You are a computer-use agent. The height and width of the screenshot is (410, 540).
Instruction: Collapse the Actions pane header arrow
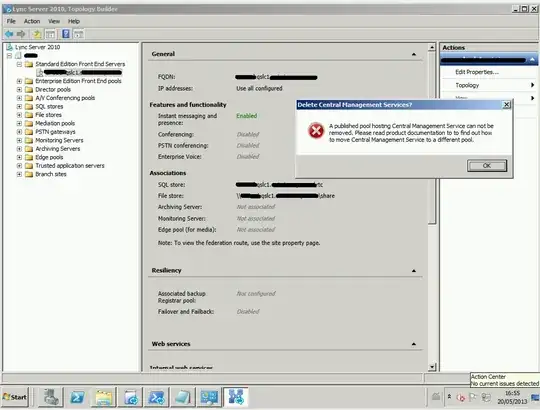532,60
